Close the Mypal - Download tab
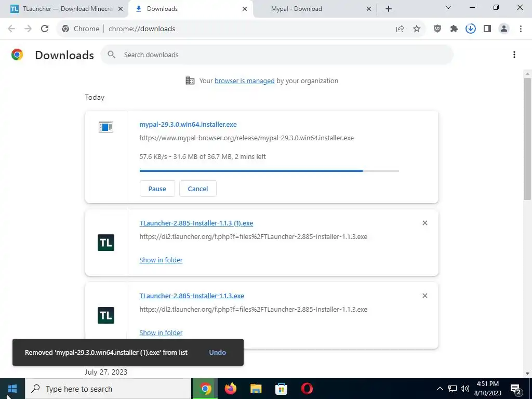This screenshot has width=532, height=399. [369, 9]
